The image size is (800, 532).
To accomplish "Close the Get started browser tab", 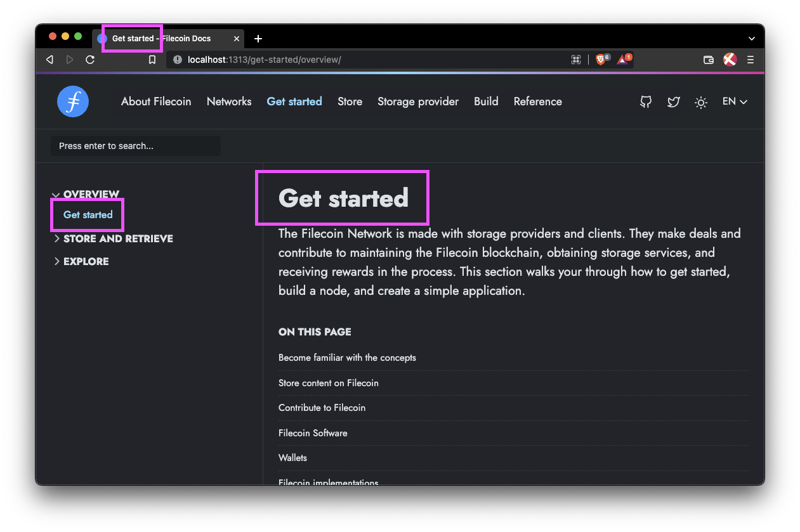I will pyautogui.click(x=237, y=39).
